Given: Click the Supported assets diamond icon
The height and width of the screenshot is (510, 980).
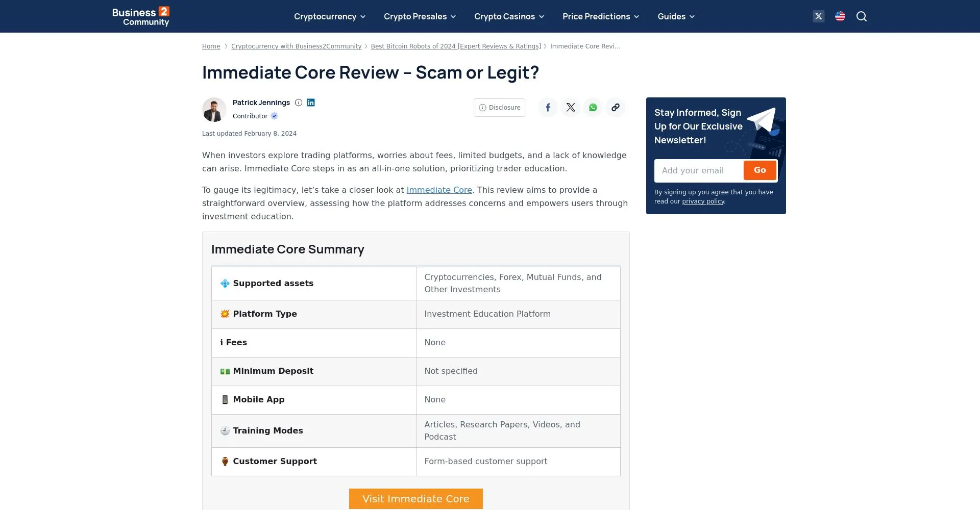Looking at the screenshot, I should tap(225, 284).
